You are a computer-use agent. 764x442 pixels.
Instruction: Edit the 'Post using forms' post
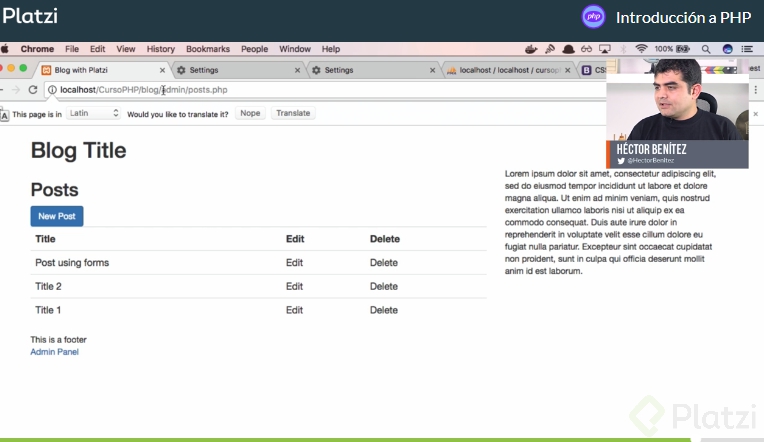point(294,263)
